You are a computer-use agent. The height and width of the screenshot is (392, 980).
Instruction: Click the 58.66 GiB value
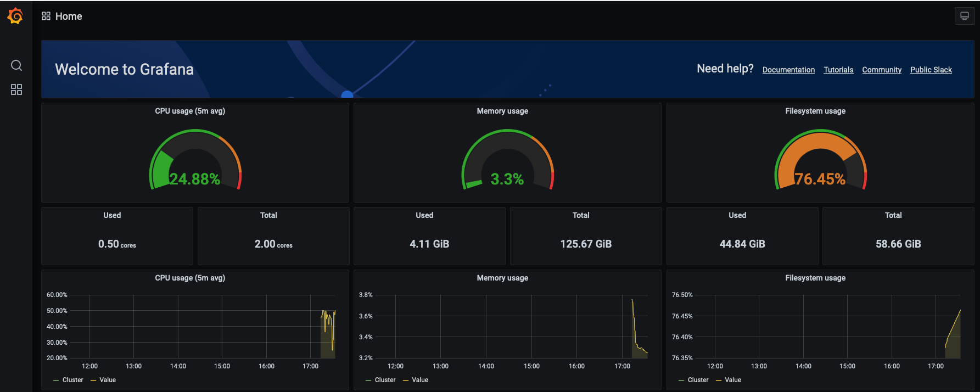point(898,244)
